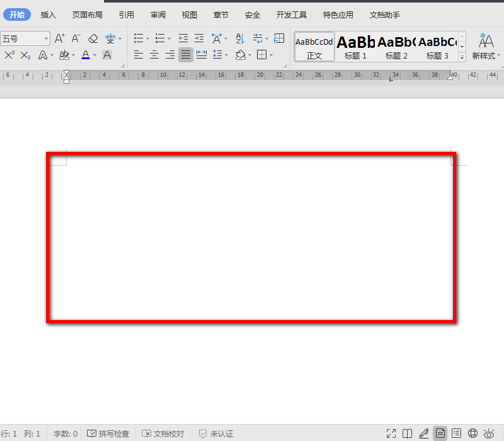Open the 开发工具 tab

tap(292, 14)
